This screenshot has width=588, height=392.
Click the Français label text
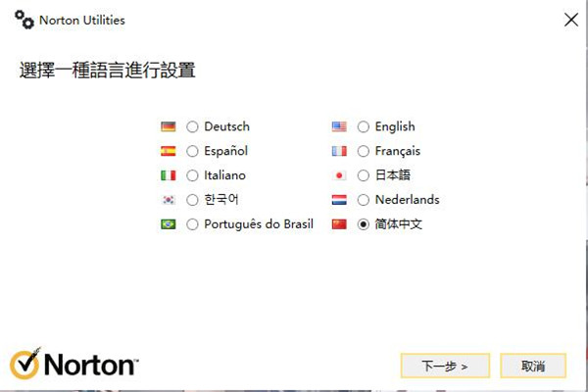[398, 151]
